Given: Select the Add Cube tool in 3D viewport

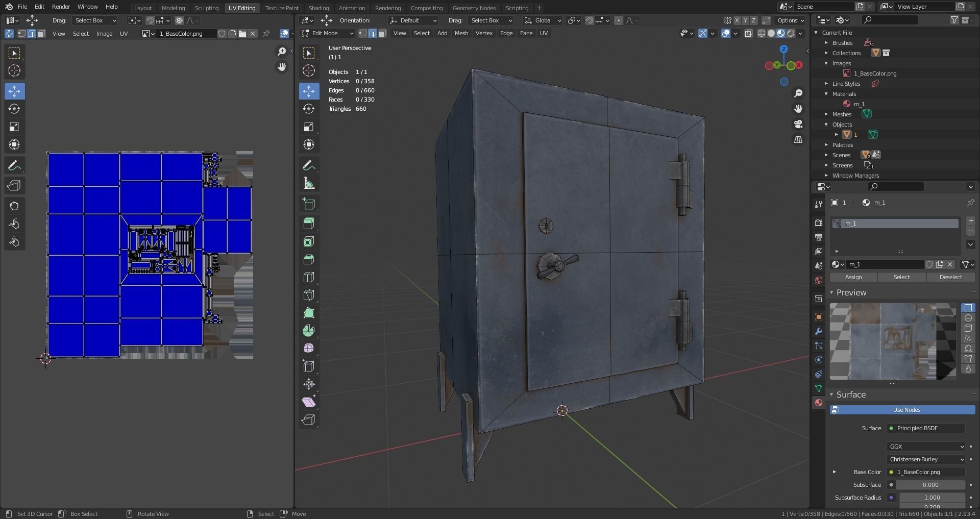Looking at the screenshot, I should point(309,204).
